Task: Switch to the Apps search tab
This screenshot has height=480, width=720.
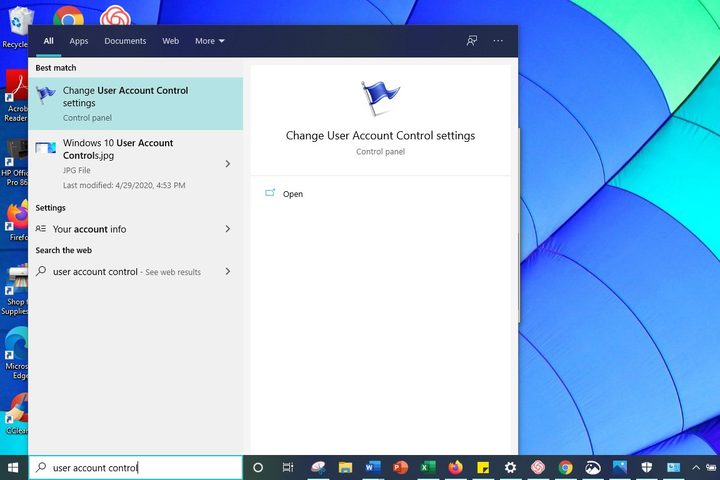Action: point(79,41)
